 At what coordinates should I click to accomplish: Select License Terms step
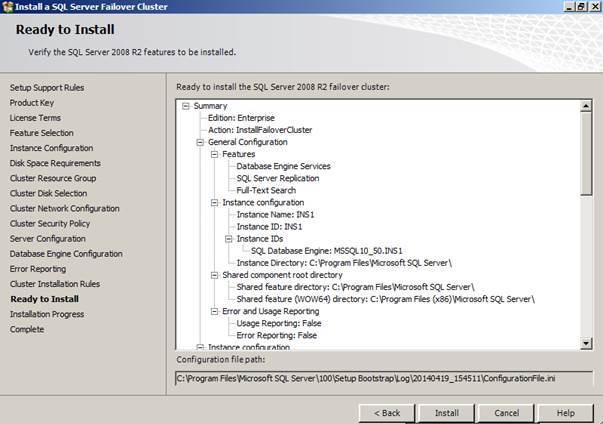tap(35, 118)
